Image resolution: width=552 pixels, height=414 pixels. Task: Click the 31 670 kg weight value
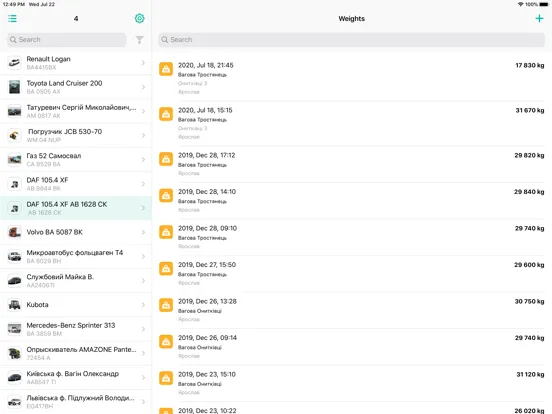[529, 111]
